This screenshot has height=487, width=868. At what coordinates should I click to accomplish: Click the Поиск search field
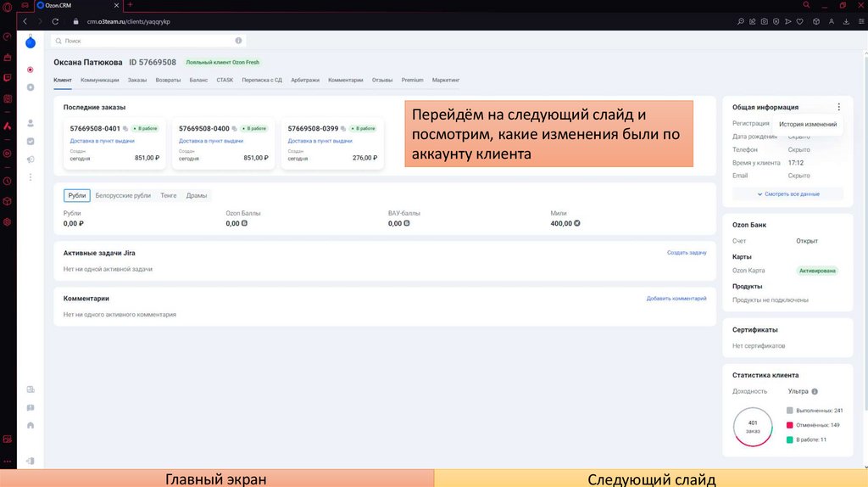148,41
